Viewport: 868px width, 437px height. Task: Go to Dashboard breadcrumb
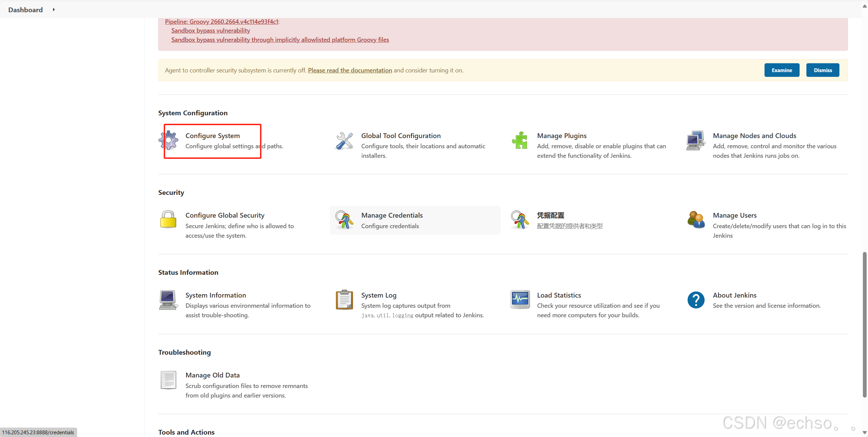26,10
